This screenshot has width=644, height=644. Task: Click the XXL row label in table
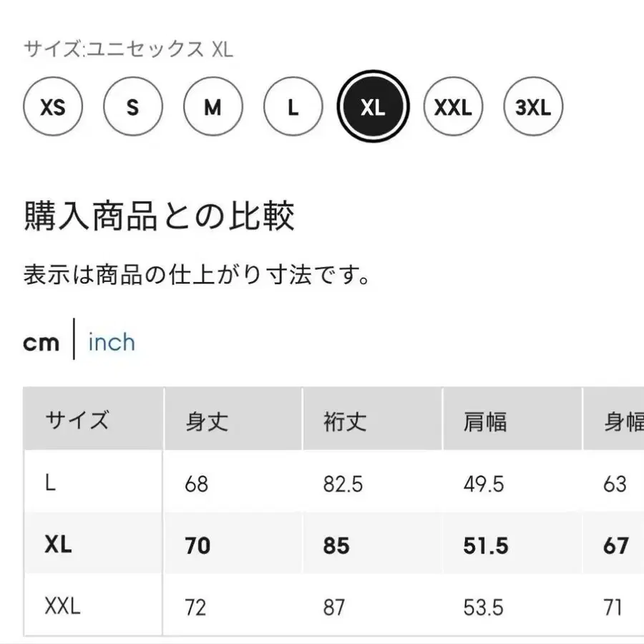coord(62,608)
